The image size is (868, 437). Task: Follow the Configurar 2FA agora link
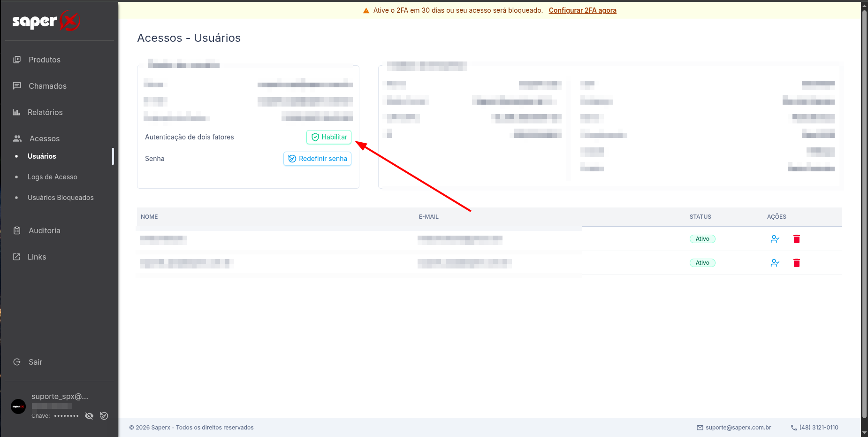click(x=582, y=10)
